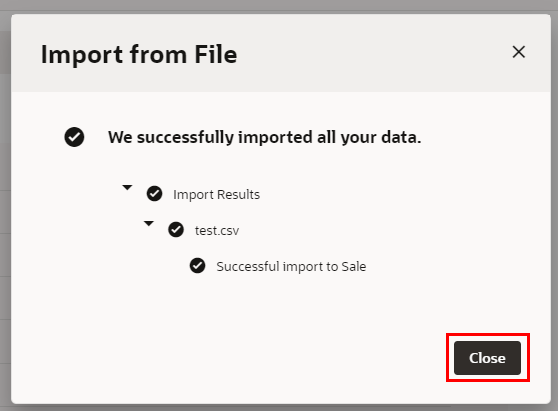
Task: Select the Import Results tree label
Action: (x=216, y=195)
